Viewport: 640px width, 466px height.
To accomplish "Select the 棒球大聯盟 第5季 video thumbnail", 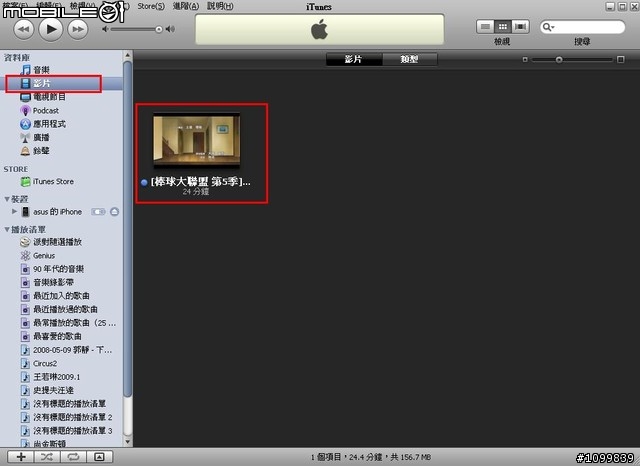I will 197,140.
